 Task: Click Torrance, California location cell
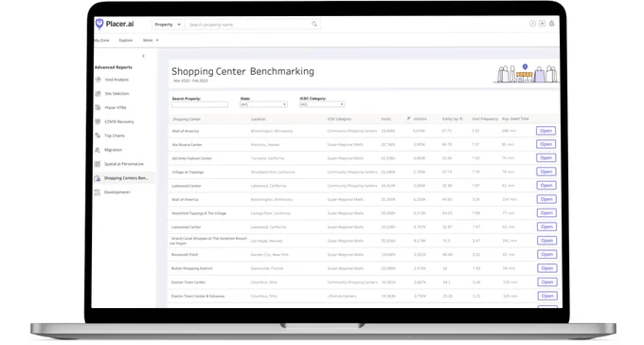pos(267,158)
